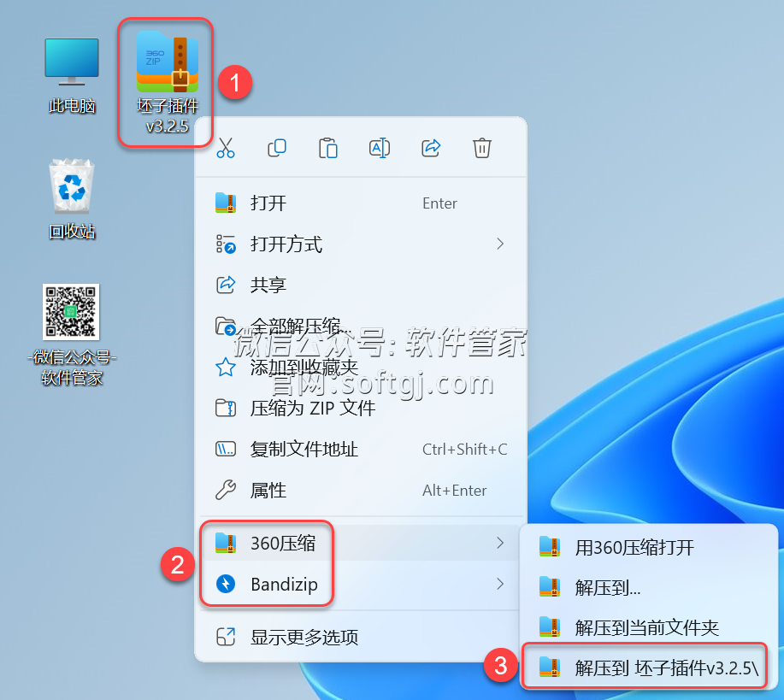Open the Bandizip submenu entry

coord(361,584)
